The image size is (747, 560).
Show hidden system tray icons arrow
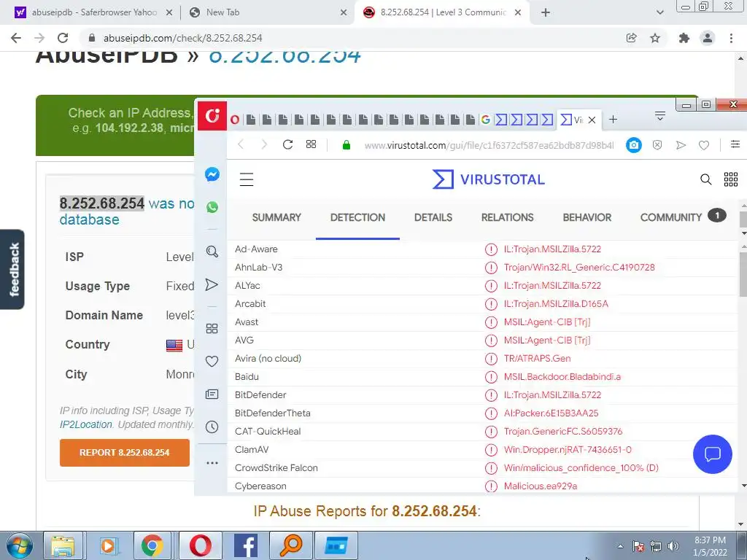click(x=620, y=545)
